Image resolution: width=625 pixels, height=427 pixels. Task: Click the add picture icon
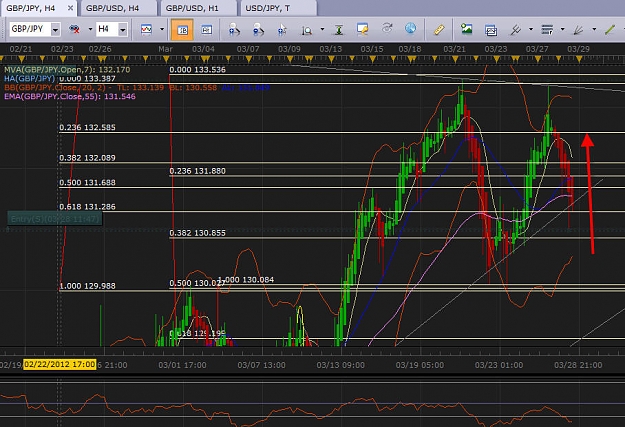click(466, 29)
